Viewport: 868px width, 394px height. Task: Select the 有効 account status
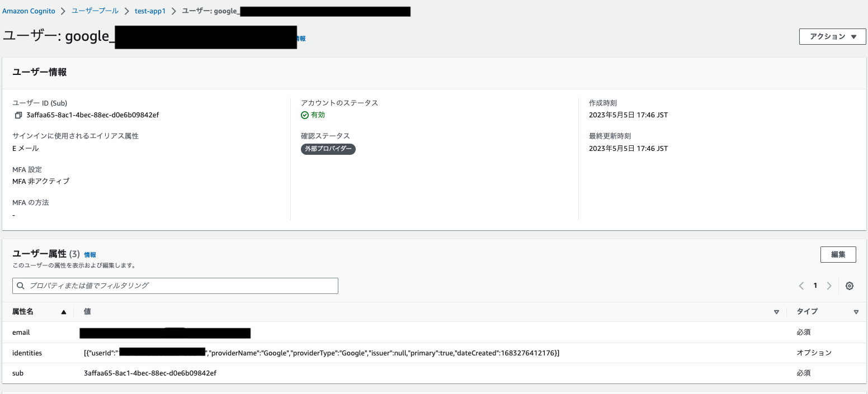tap(313, 115)
